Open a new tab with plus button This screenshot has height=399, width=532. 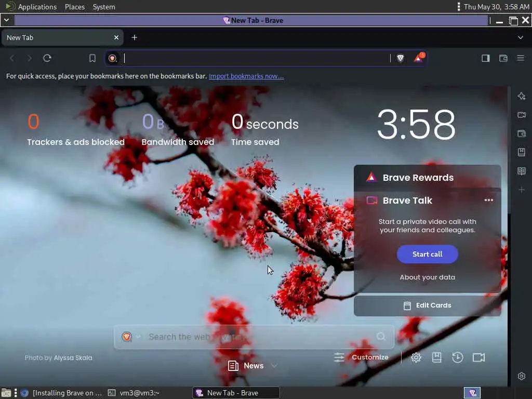[x=135, y=37]
